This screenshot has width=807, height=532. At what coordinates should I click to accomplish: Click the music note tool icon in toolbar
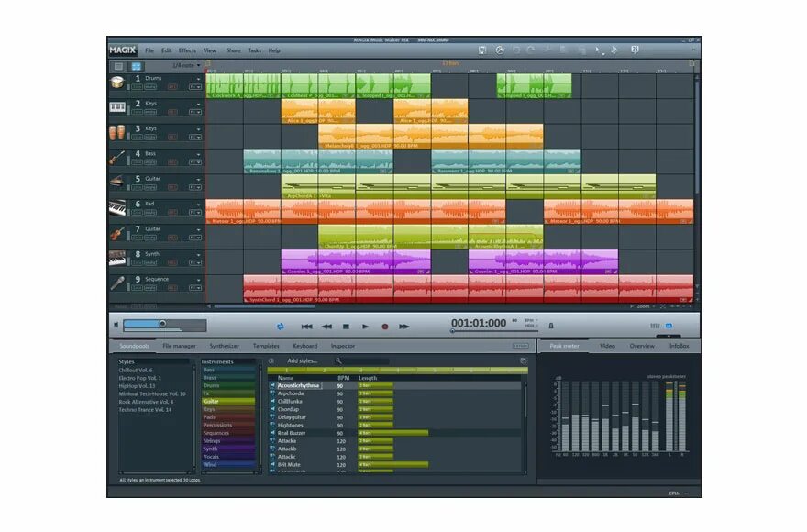coord(614,50)
